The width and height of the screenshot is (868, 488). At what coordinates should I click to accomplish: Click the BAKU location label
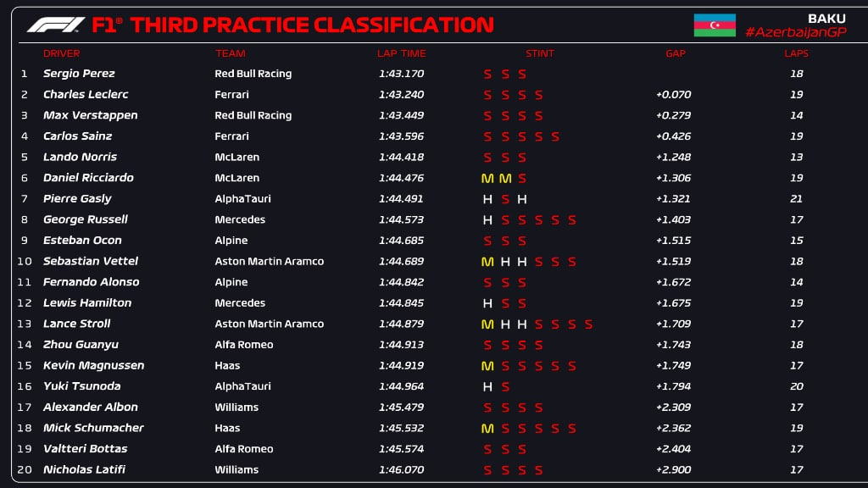coord(826,19)
